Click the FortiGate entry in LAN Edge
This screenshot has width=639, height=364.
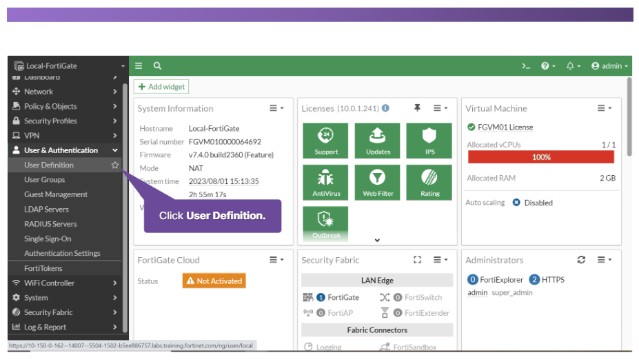pos(338,297)
